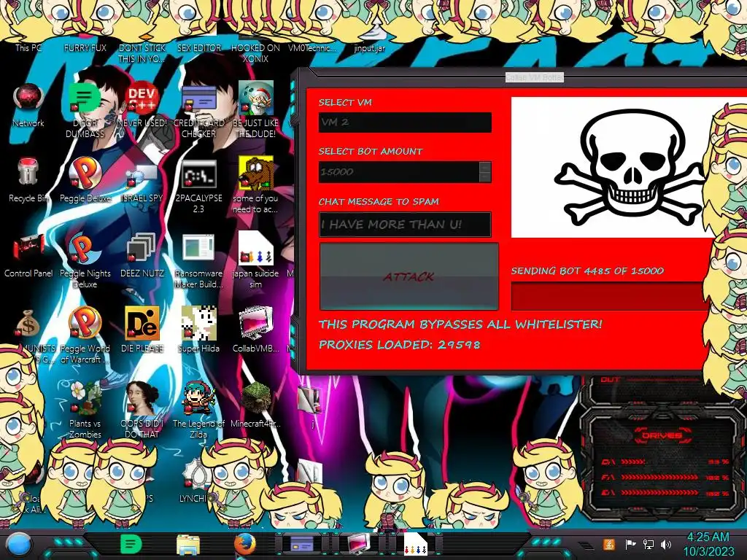Open the Action Center flag tray icon
The width and height of the screenshot is (747, 560).
[x=630, y=544]
